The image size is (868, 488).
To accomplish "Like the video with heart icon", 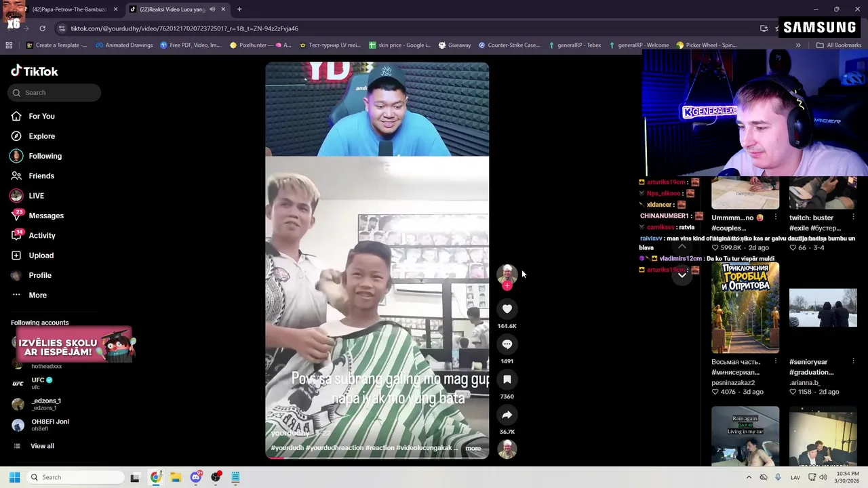I will pos(507,309).
